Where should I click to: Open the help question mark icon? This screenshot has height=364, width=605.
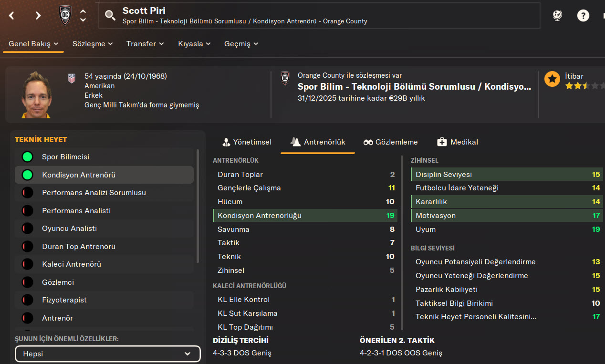point(583,15)
